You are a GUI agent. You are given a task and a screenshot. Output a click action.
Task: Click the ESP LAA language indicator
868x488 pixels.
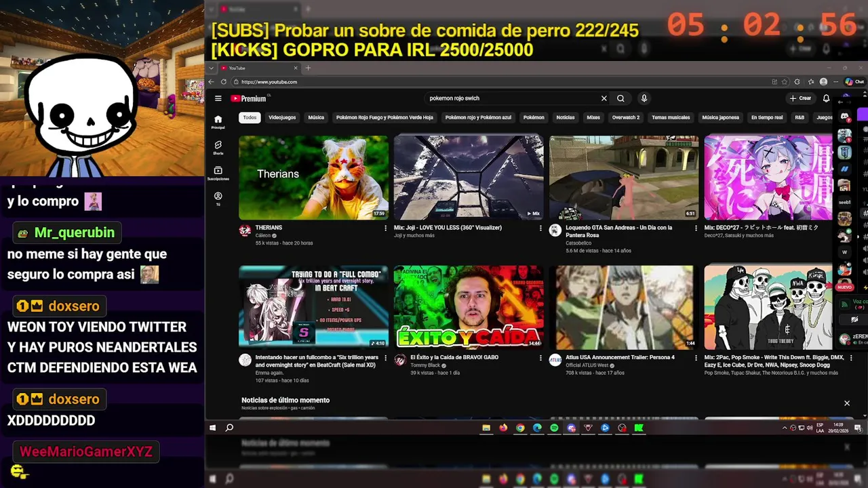pyautogui.click(x=820, y=428)
